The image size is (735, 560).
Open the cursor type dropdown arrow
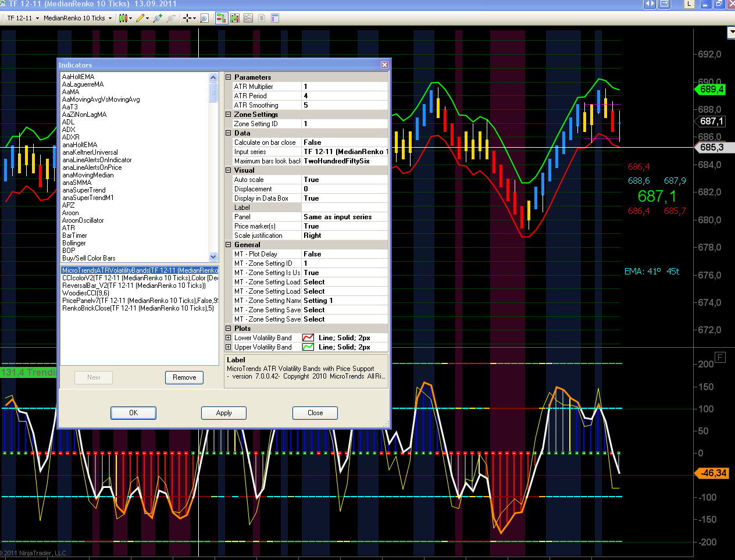pos(194,18)
